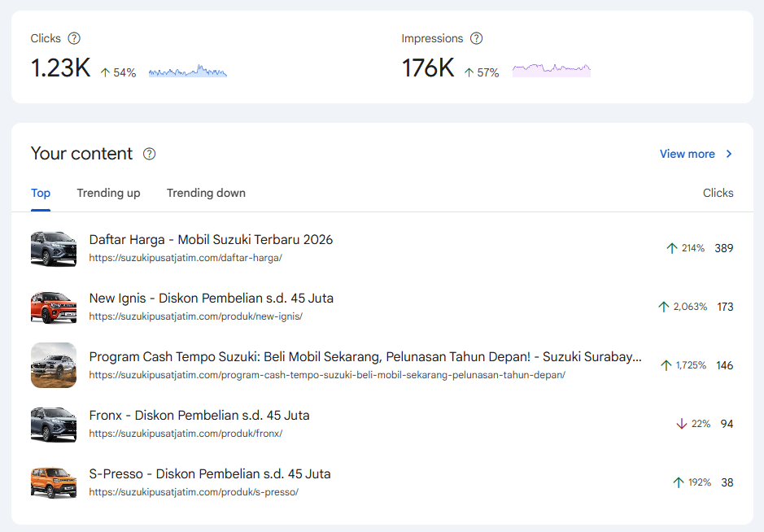Click the down arrow showing 22% for Fronx
The image size is (764, 532).
[682, 424]
